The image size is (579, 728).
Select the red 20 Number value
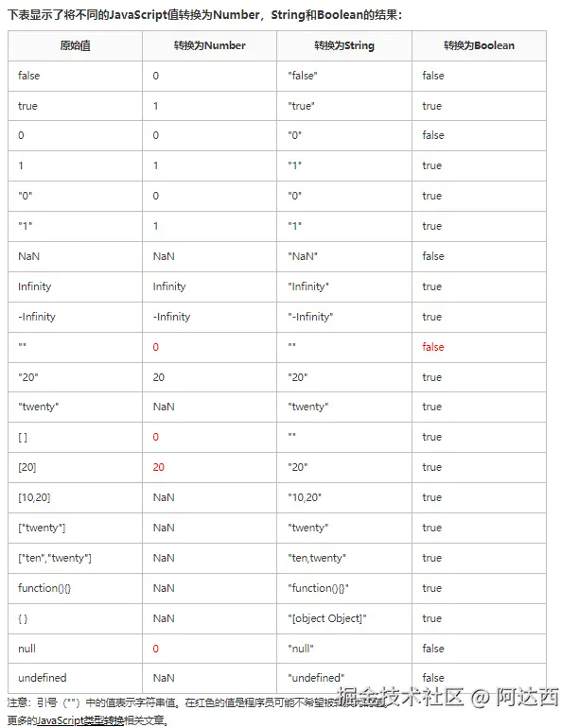159,467
